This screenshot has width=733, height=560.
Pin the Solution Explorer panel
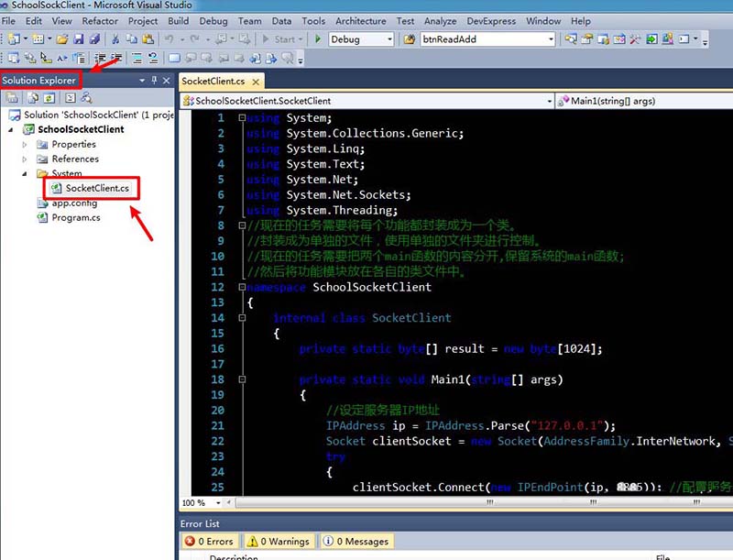coord(155,81)
